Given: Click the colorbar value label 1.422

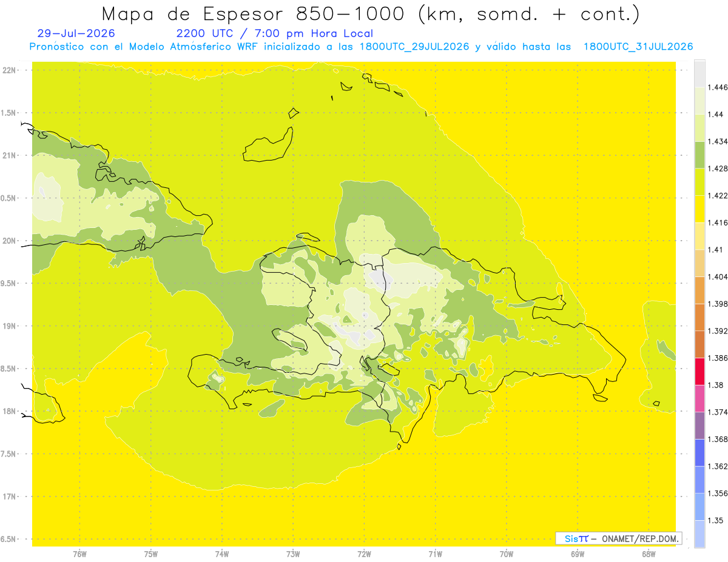Looking at the screenshot, I should (718, 195).
